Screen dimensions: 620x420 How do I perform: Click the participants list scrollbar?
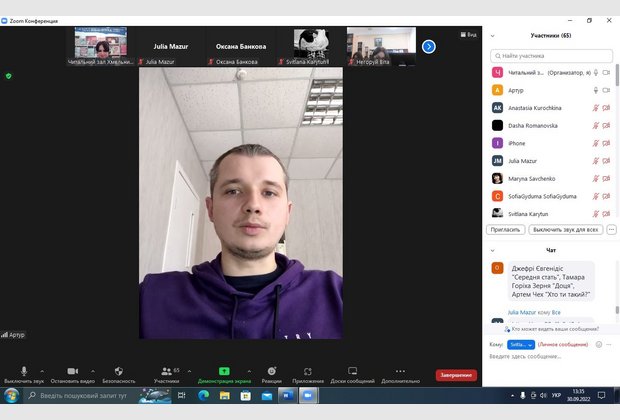pos(617,75)
